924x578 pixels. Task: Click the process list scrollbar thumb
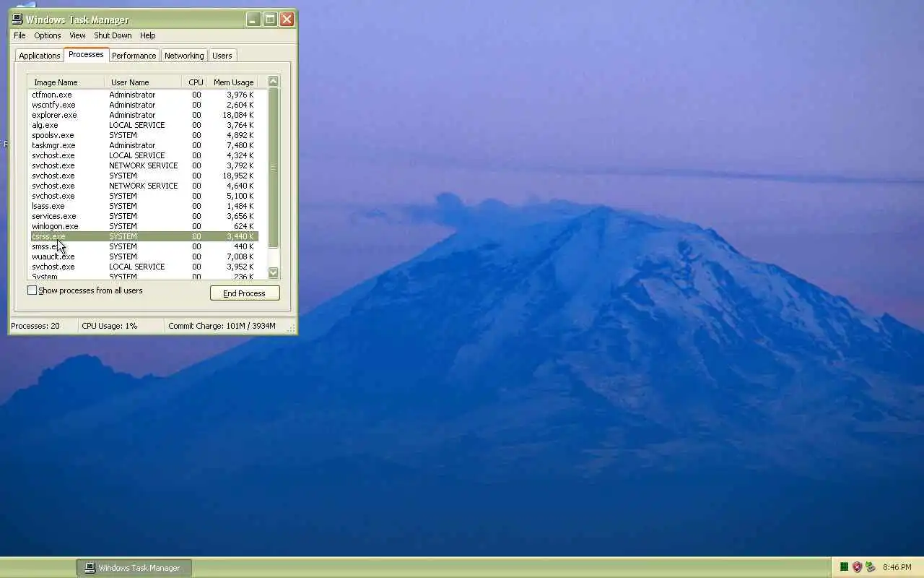273,168
